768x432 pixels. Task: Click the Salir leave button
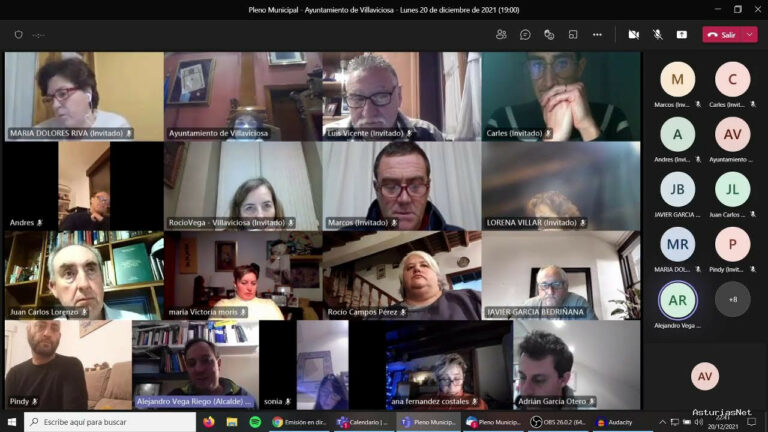click(722, 35)
